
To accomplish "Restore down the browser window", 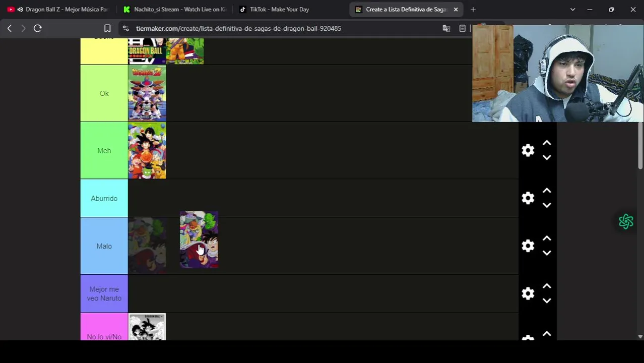I will 611,9.
